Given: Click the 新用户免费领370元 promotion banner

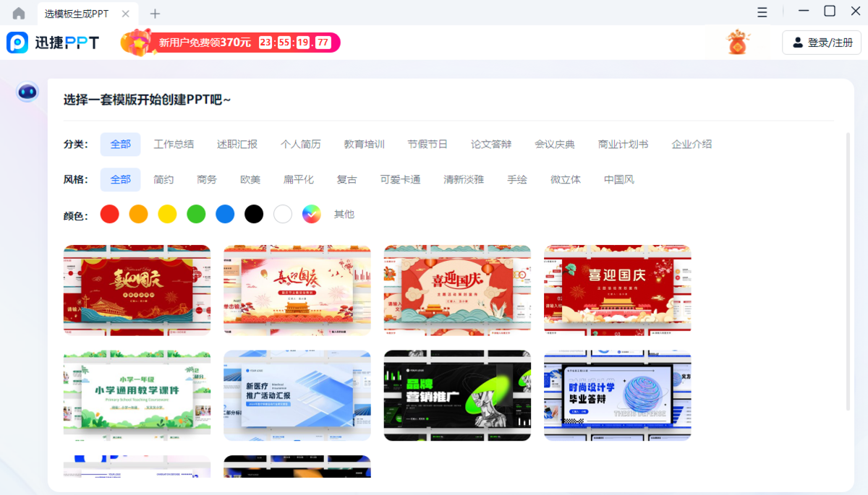Looking at the screenshot, I should pyautogui.click(x=230, y=43).
